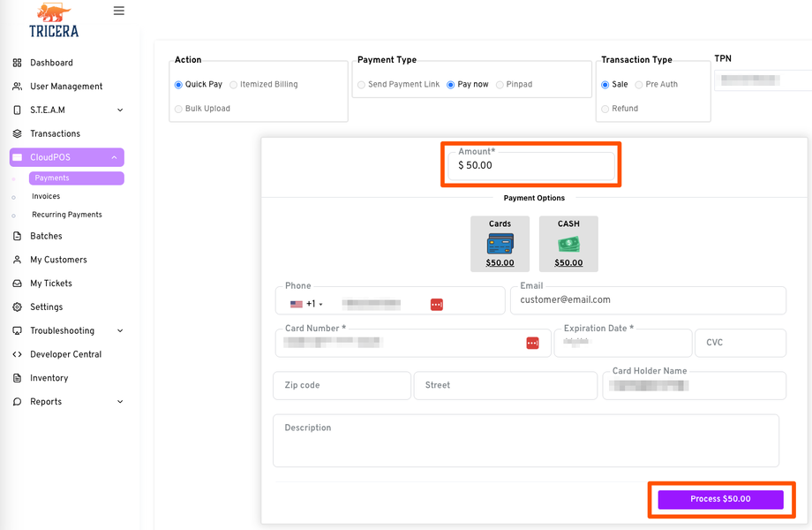Select the CASH payment option icon
This screenshot has width=812, height=530.
[x=568, y=244]
